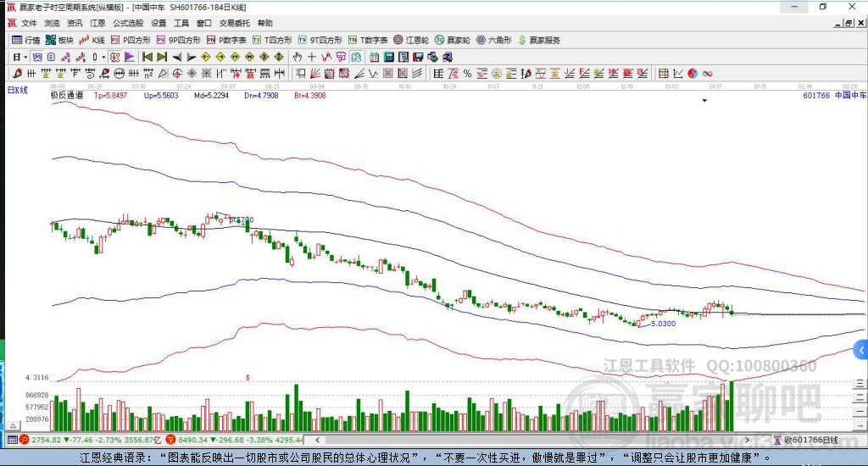Click the status bar grid icon
Image resolution: width=868 pixels, height=466 pixels.
click(12, 440)
